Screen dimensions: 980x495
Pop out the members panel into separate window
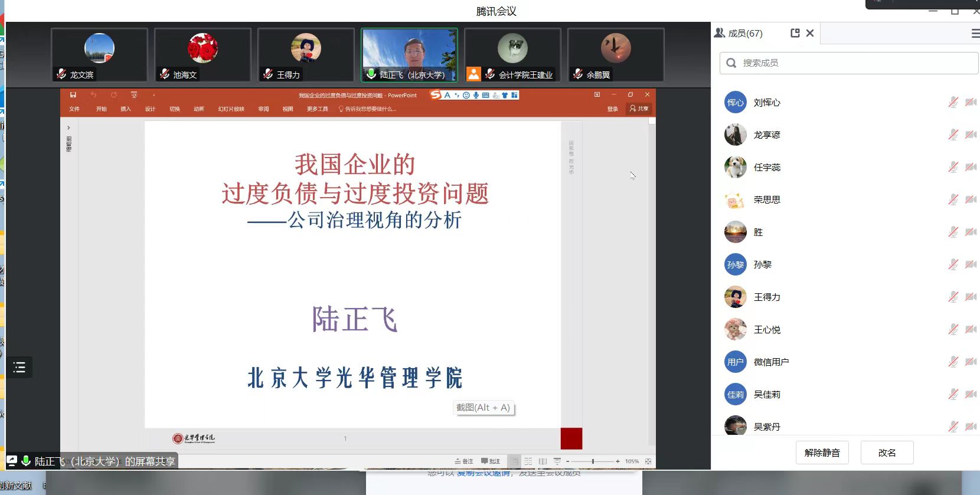(795, 34)
